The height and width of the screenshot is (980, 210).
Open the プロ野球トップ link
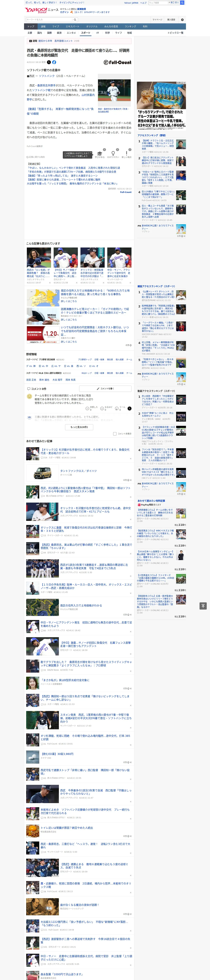[x=85, y=359]
